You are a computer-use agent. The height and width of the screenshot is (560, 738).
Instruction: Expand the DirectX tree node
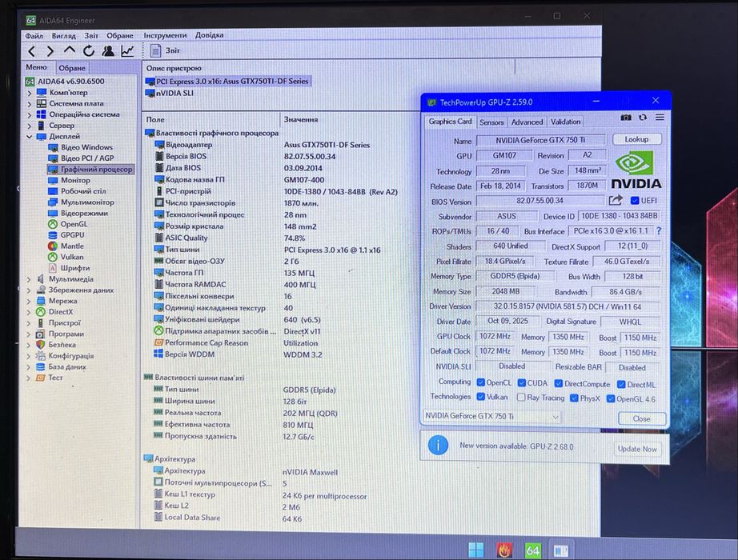point(29,312)
